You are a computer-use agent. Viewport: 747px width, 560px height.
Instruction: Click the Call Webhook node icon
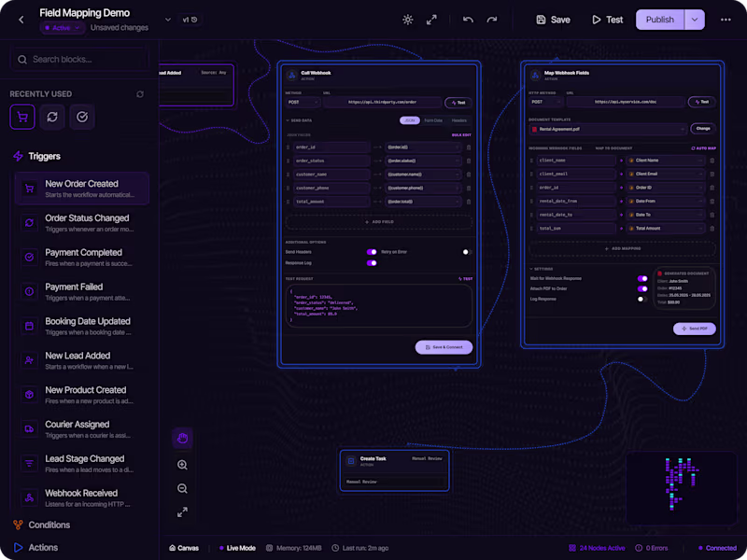(x=292, y=76)
